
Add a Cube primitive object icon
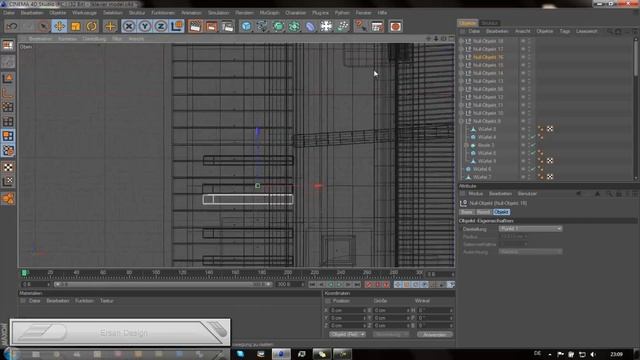[x=246, y=26]
